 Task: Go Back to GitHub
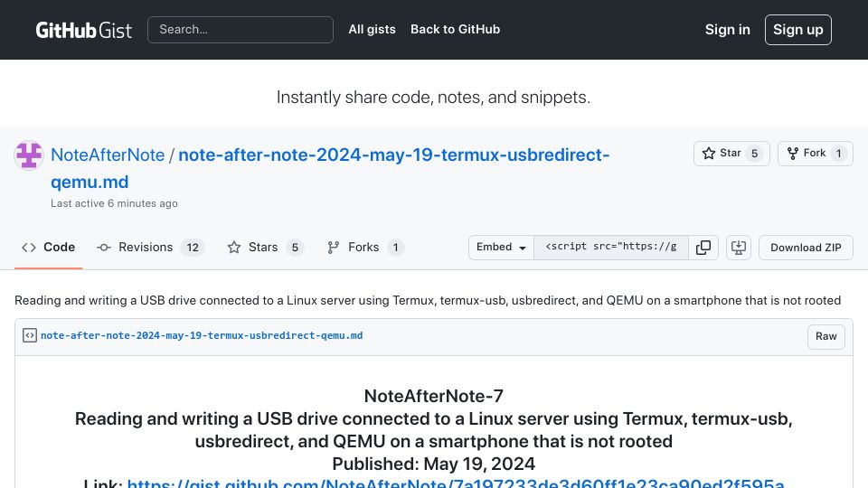coord(455,29)
